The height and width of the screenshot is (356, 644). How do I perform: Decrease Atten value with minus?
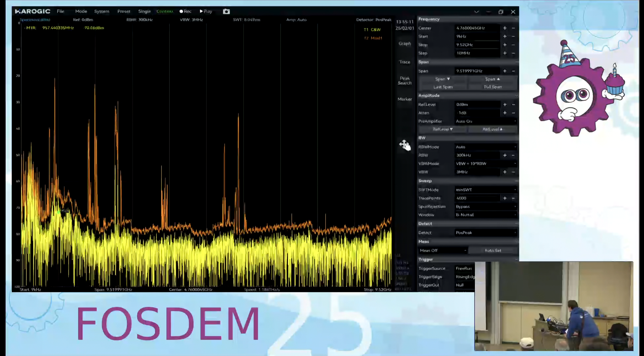point(513,113)
